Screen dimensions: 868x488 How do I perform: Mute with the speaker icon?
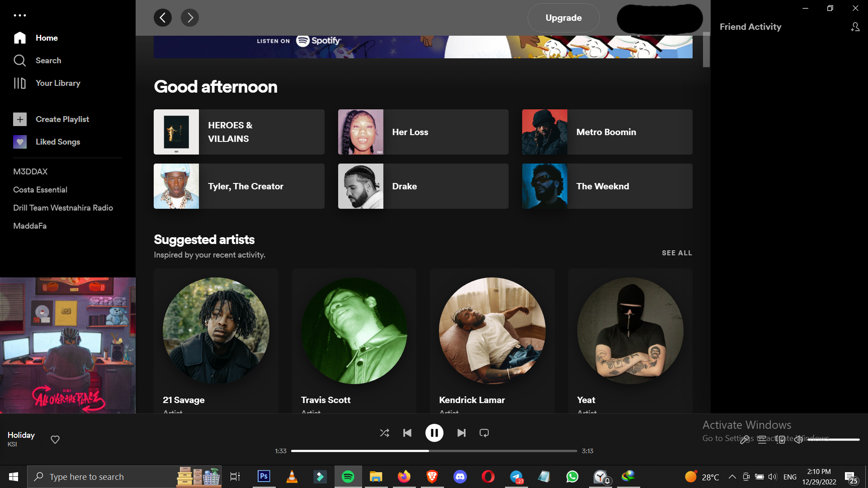tap(798, 440)
